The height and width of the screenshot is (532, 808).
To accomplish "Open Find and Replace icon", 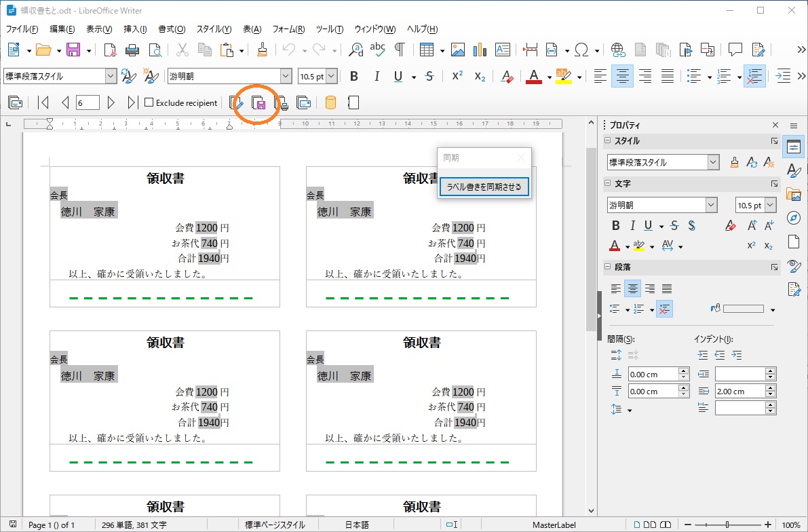I will click(355, 50).
